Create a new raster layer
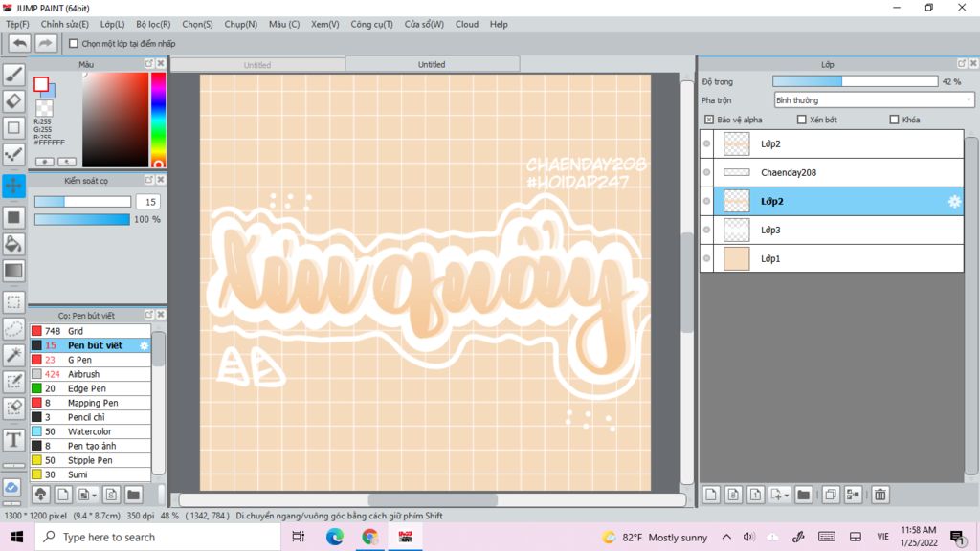 711,495
